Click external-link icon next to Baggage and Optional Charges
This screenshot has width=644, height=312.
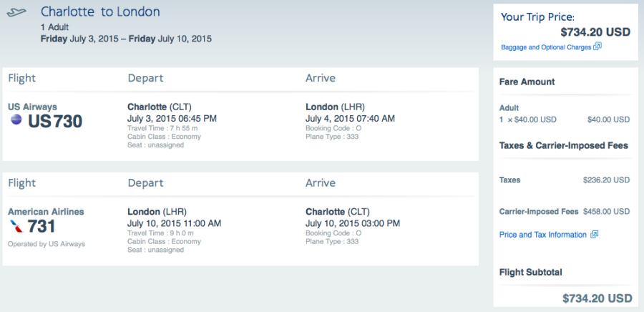click(x=597, y=47)
